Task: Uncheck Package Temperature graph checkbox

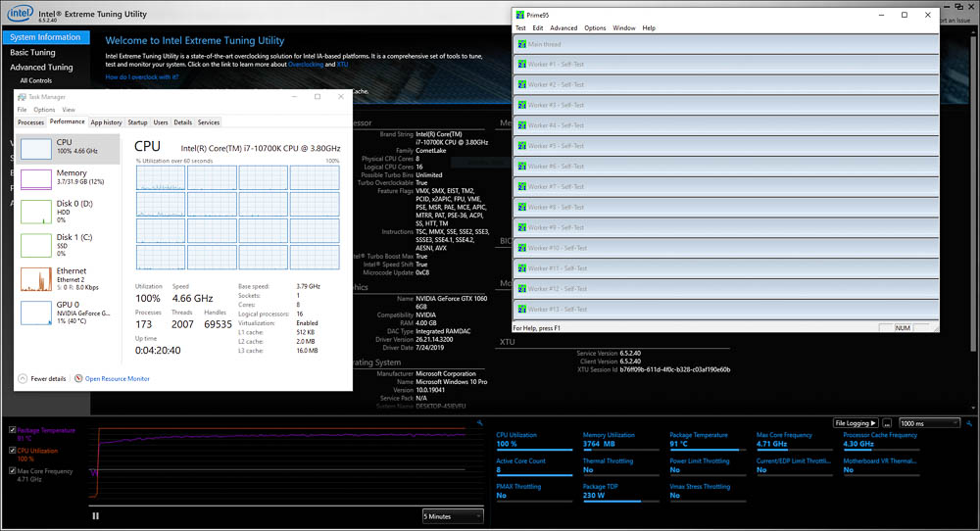Action: pyautogui.click(x=13, y=430)
